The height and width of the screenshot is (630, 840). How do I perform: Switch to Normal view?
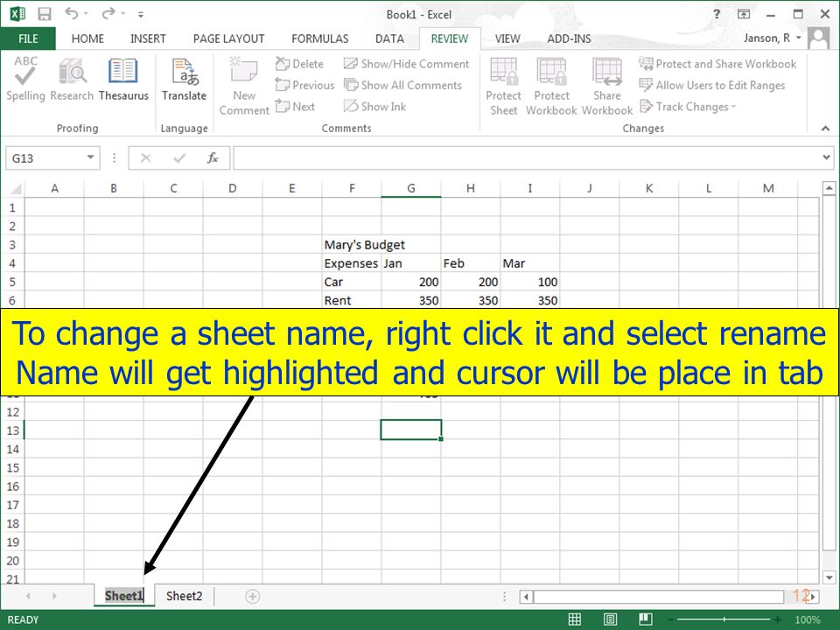pyautogui.click(x=574, y=619)
